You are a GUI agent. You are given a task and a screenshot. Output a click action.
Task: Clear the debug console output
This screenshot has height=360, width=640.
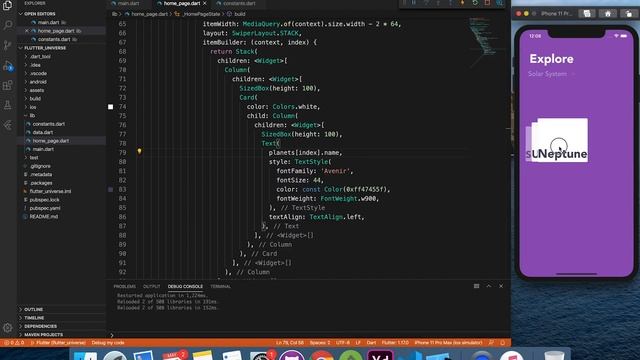point(476,286)
